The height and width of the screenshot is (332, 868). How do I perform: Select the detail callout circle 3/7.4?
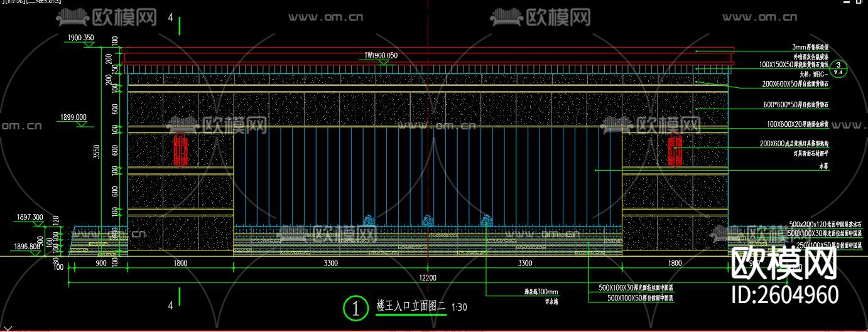[x=838, y=68]
